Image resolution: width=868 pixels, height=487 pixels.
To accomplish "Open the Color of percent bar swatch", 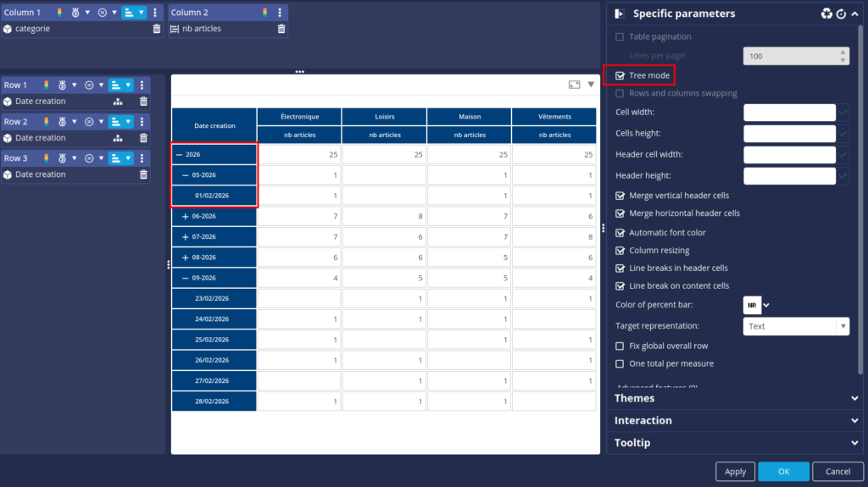I will pos(752,305).
